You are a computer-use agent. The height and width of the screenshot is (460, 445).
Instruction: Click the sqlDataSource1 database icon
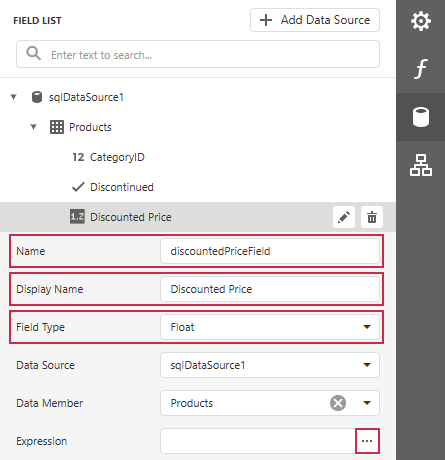[37, 97]
